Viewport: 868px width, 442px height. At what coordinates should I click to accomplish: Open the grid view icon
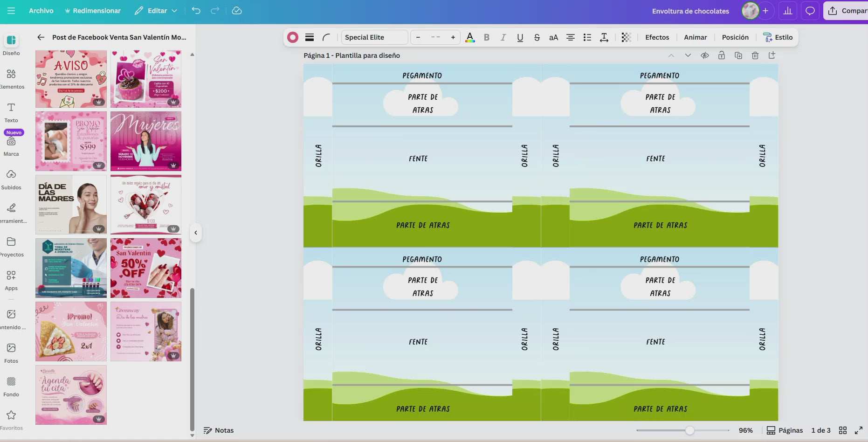[842, 430]
